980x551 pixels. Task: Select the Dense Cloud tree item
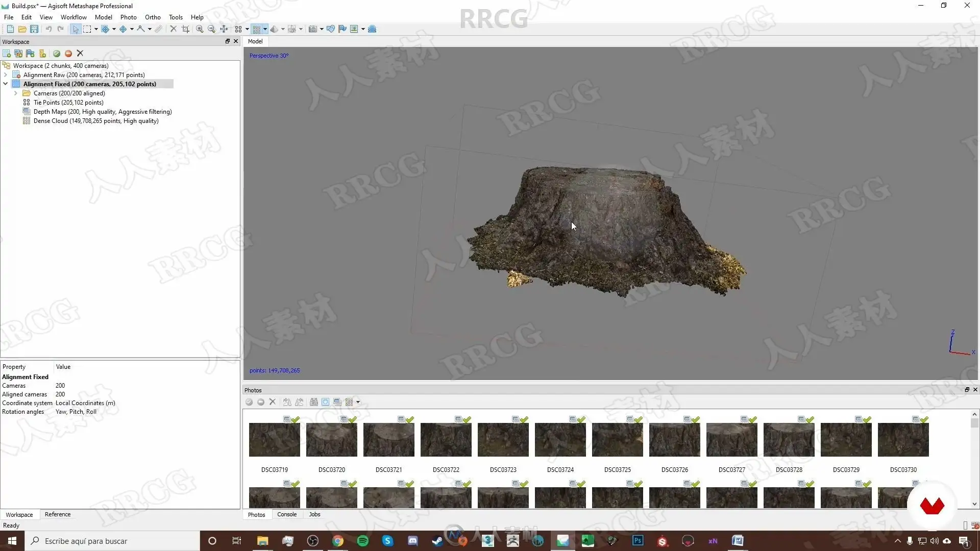(96, 121)
